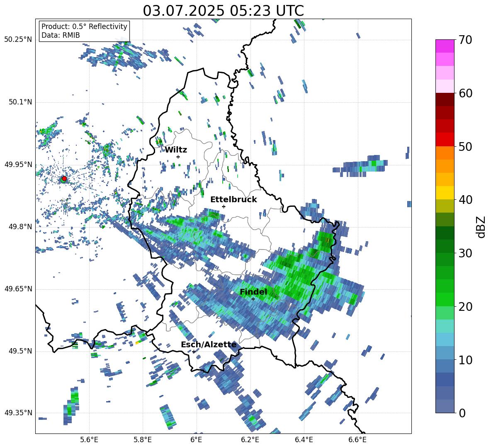Image resolution: width=491 pixels, height=448 pixels.
Task: Click the 'Data: RMIB' text
Action: (61, 35)
